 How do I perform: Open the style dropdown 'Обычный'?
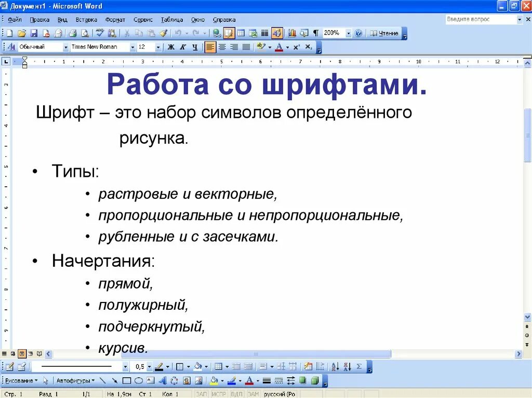coord(66,47)
